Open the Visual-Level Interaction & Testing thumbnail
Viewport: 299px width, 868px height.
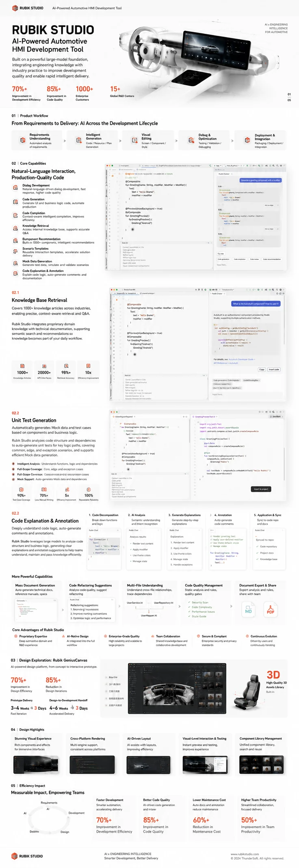pyautogui.click(x=205, y=765)
